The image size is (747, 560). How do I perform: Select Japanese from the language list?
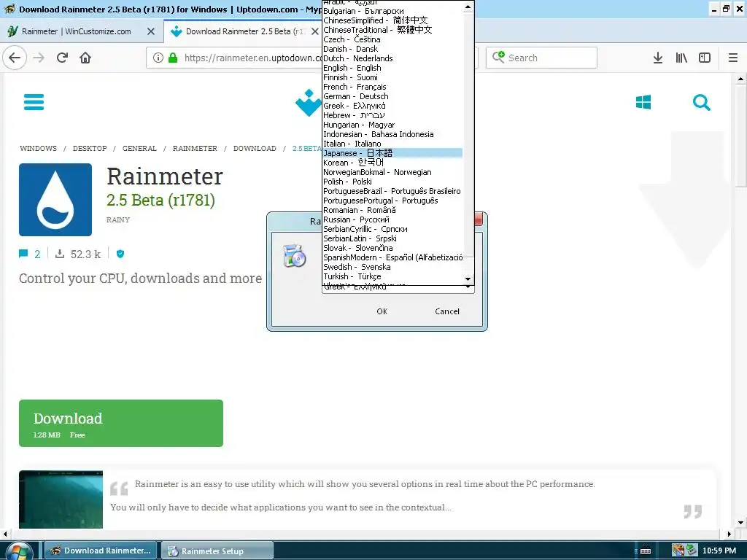point(392,153)
